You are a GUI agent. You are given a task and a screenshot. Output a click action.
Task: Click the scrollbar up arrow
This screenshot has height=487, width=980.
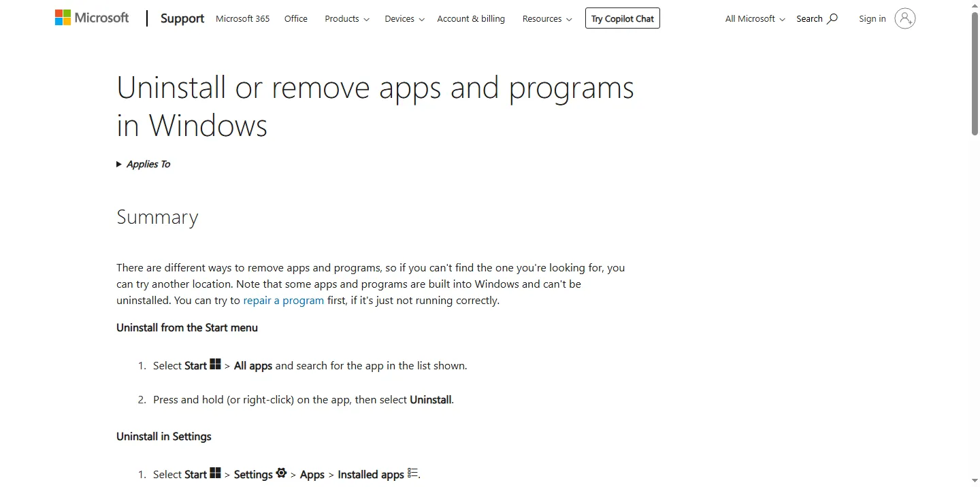[975, 5]
